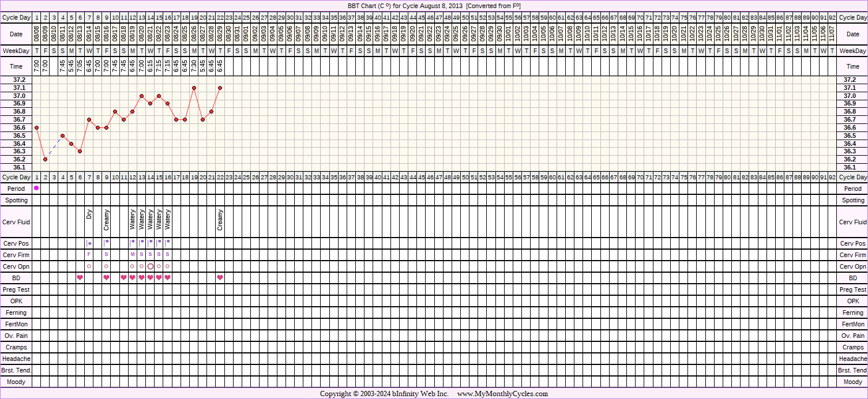
Task: Select the right-side 'OPK' row label
Action: [x=852, y=301]
